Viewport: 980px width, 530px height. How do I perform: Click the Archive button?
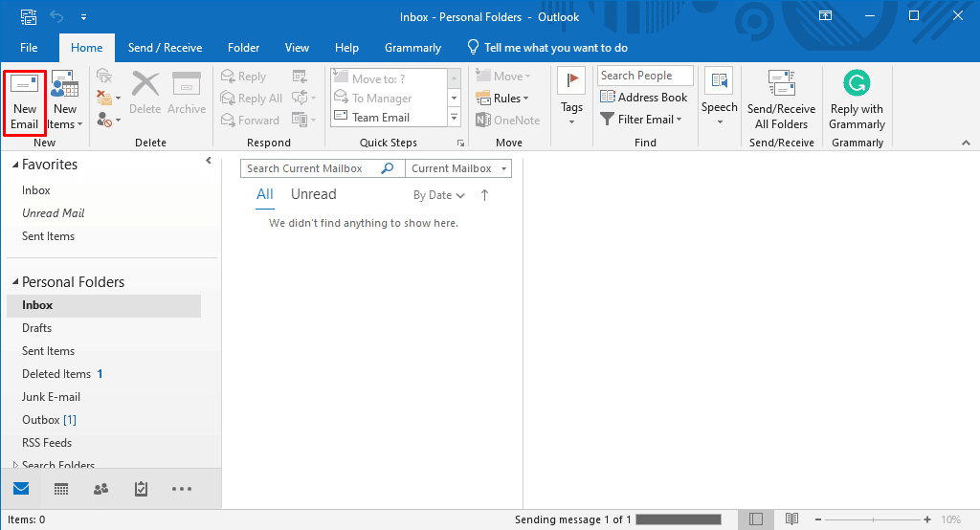pyautogui.click(x=187, y=94)
